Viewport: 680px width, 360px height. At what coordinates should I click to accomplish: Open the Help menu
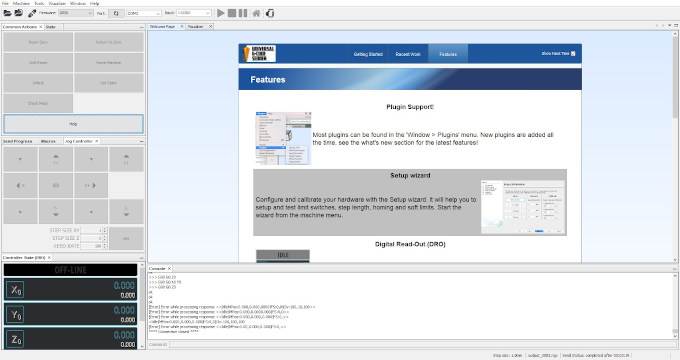(95, 3)
